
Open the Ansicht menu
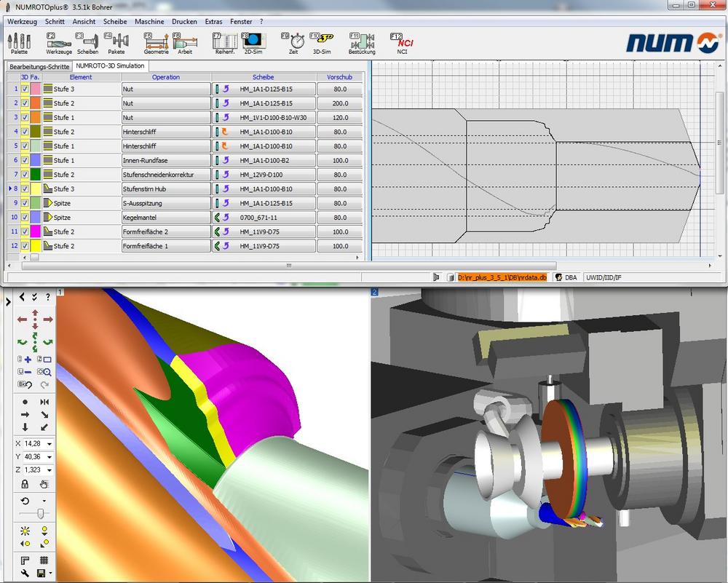pos(84,21)
